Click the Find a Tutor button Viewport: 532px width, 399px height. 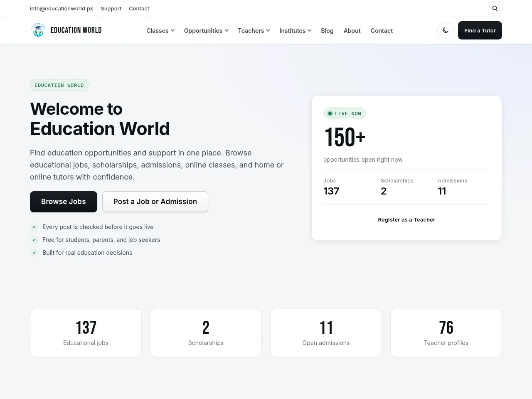pos(480,30)
